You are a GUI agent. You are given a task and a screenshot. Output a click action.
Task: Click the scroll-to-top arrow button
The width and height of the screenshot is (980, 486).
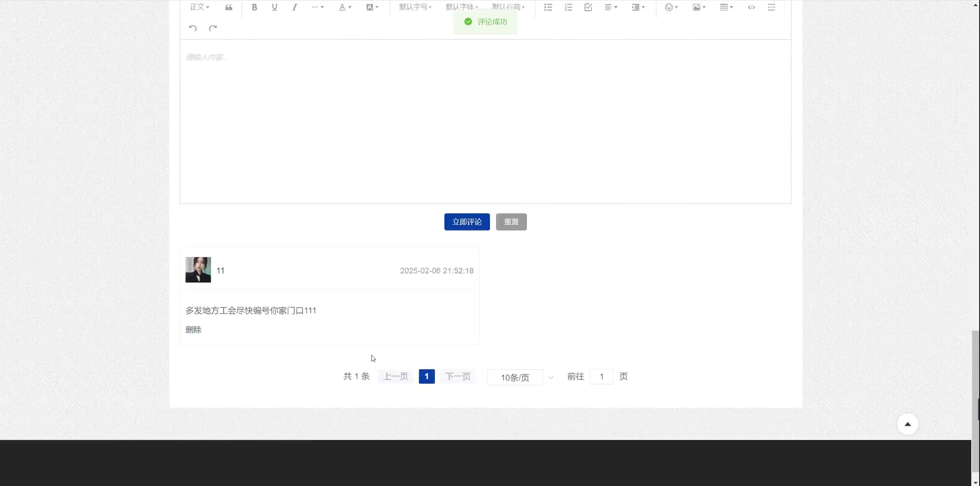pos(907,424)
